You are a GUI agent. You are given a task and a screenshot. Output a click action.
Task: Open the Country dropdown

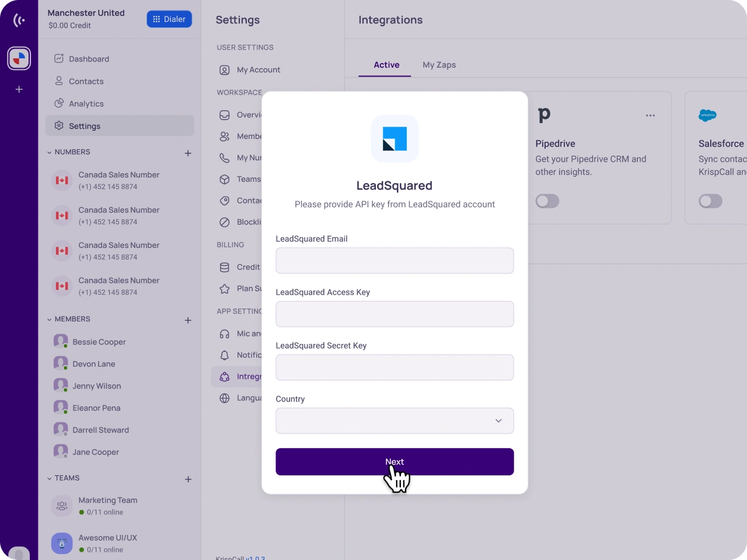395,421
